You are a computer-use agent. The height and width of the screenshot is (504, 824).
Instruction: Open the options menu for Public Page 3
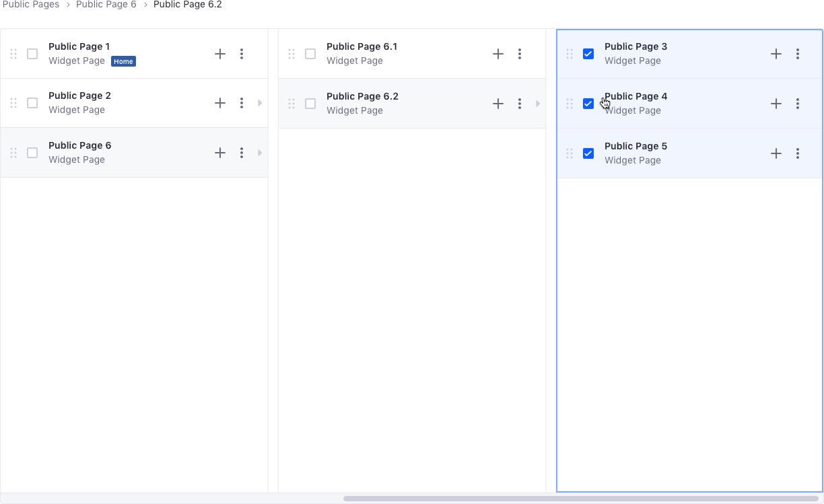798,54
